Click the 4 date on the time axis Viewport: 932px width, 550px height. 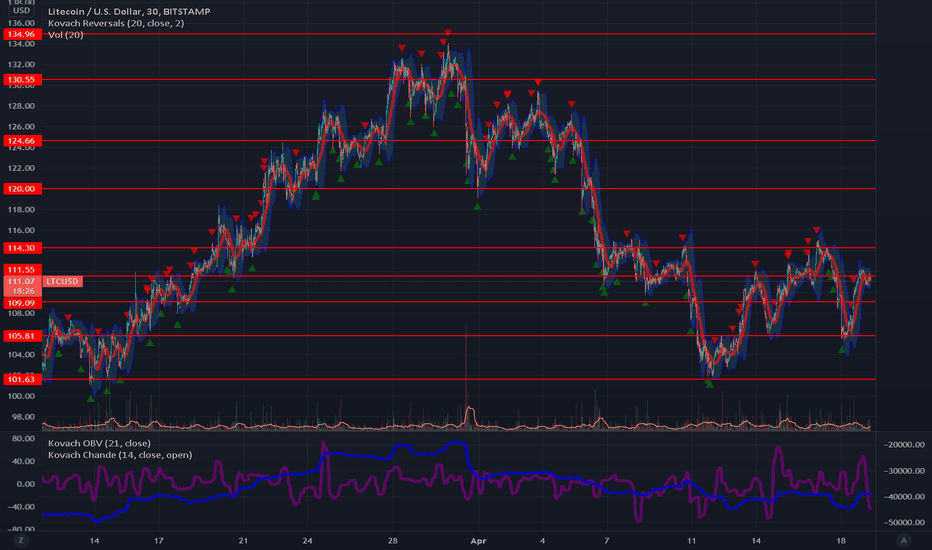[542, 540]
